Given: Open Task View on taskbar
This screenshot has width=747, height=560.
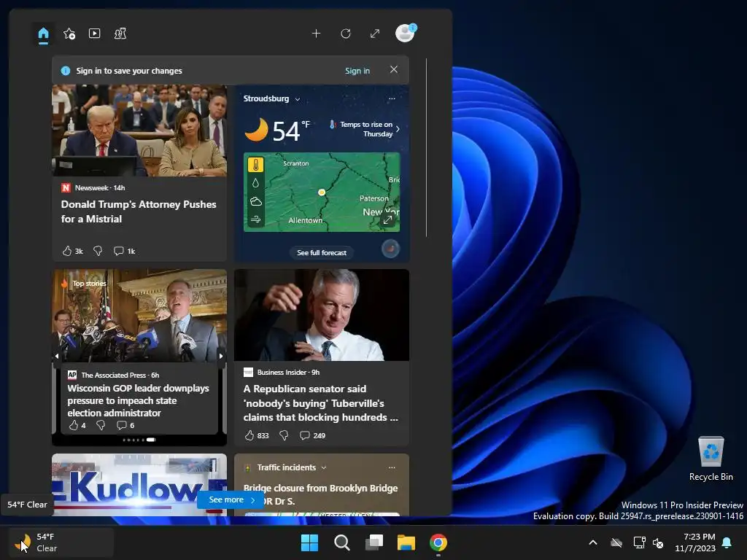Looking at the screenshot, I should 374,542.
